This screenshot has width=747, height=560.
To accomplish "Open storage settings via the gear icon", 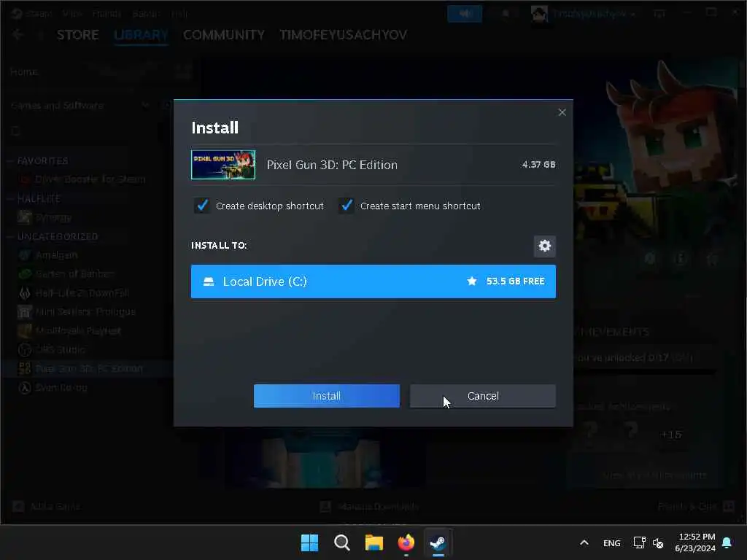I will pyautogui.click(x=544, y=246).
